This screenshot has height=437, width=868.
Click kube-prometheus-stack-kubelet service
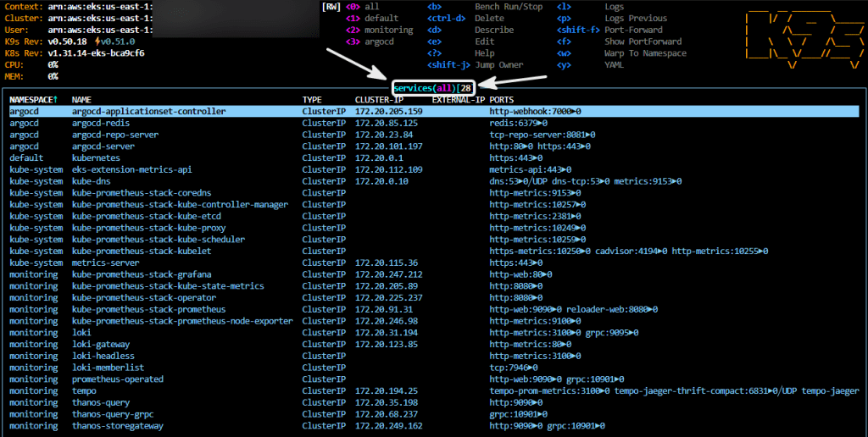pyautogui.click(x=142, y=251)
